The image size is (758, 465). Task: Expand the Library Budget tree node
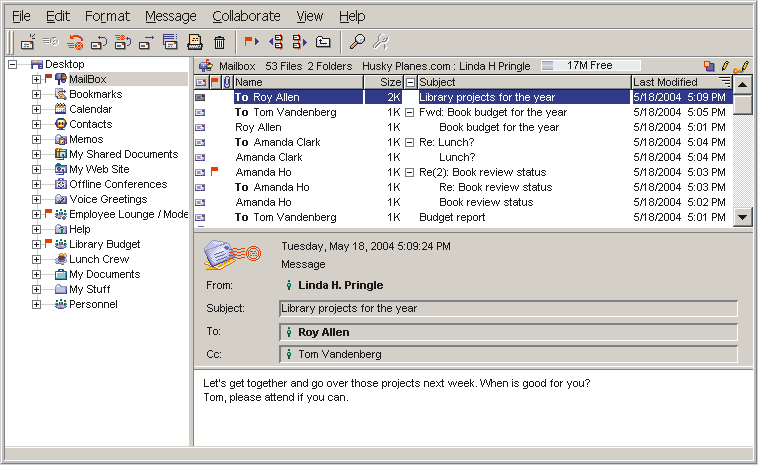point(36,244)
